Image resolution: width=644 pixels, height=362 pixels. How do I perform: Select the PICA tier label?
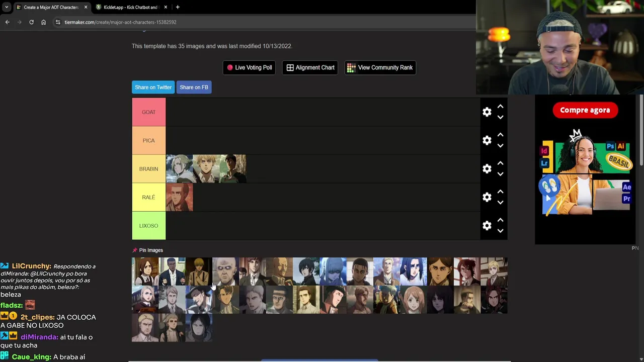[x=148, y=140]
